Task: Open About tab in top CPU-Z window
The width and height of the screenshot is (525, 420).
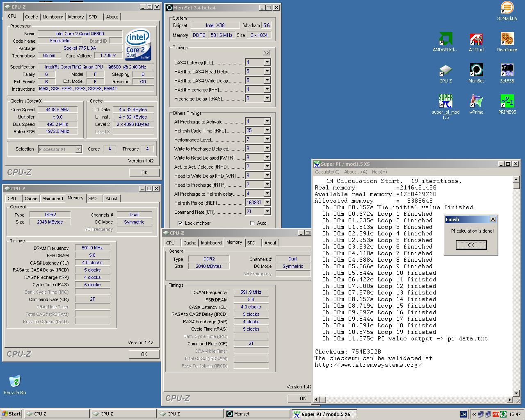Action: click(112, 17)
